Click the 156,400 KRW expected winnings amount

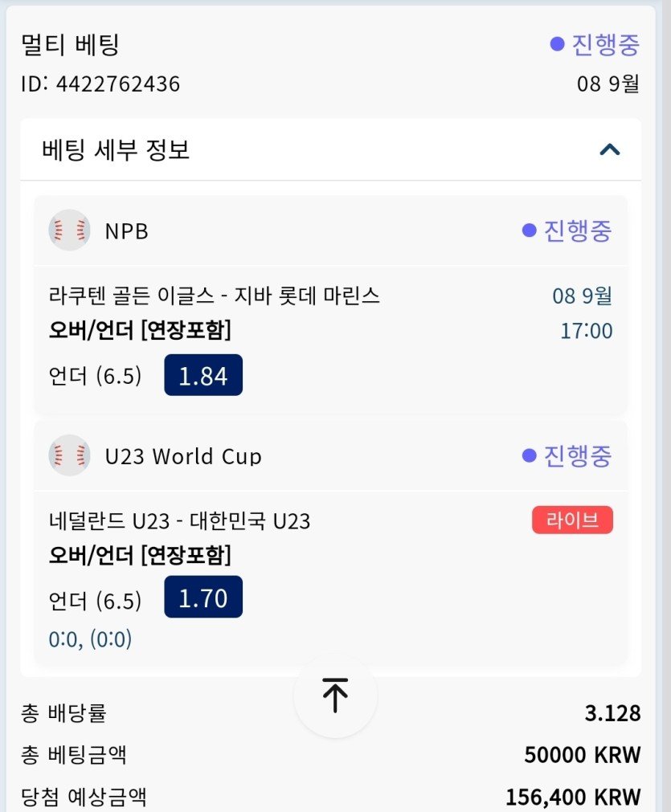click(x=573, y=797)
